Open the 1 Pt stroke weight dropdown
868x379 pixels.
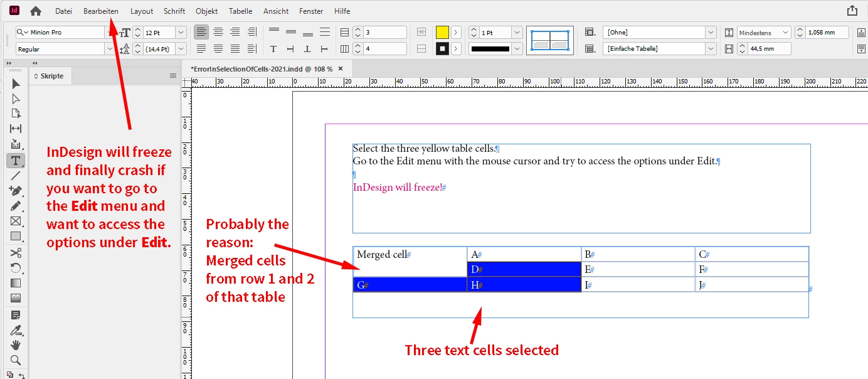(x=517, y=32)
